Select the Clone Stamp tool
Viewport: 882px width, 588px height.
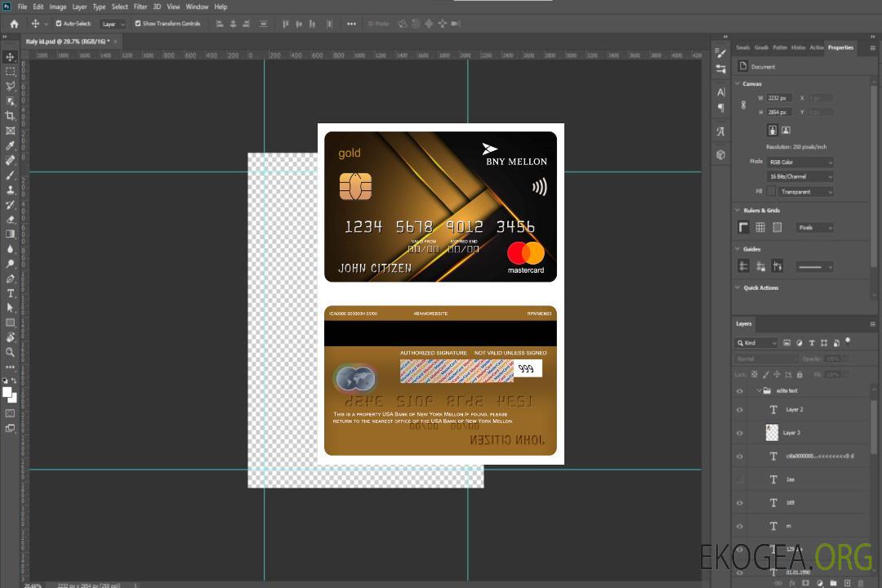(x=10, y=189)
